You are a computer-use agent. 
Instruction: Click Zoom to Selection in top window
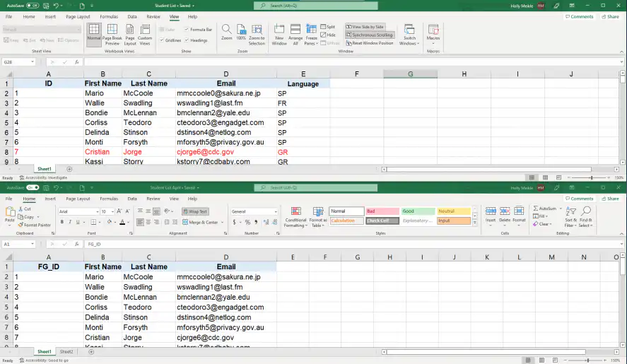257,35
